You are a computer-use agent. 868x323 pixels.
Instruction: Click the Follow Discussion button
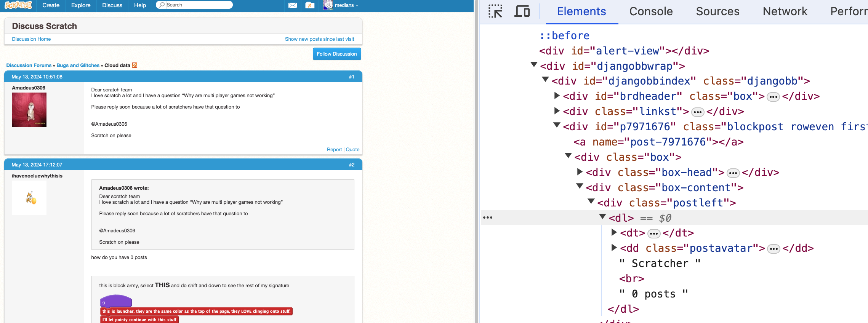(x=337, y=54)
